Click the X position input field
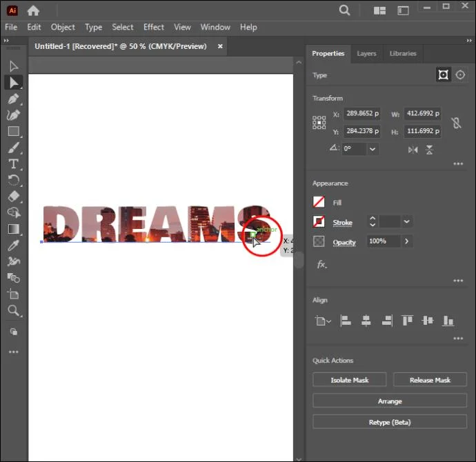This screenshot has height=462, width=476. (362, 114)
